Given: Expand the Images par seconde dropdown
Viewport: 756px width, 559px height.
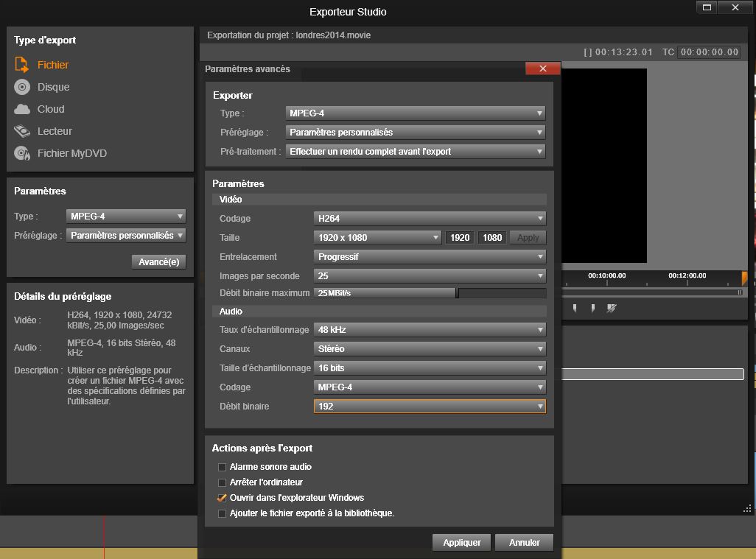Looking at the screenshot, I should point(430,276).
